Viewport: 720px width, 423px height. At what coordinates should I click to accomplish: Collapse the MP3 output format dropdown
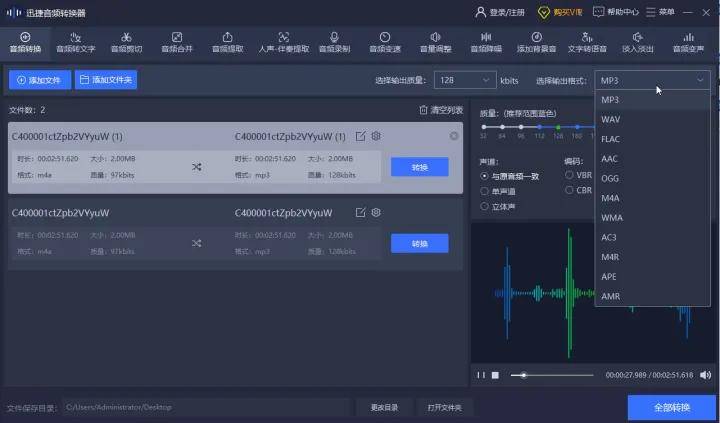(x=652, y=80)
